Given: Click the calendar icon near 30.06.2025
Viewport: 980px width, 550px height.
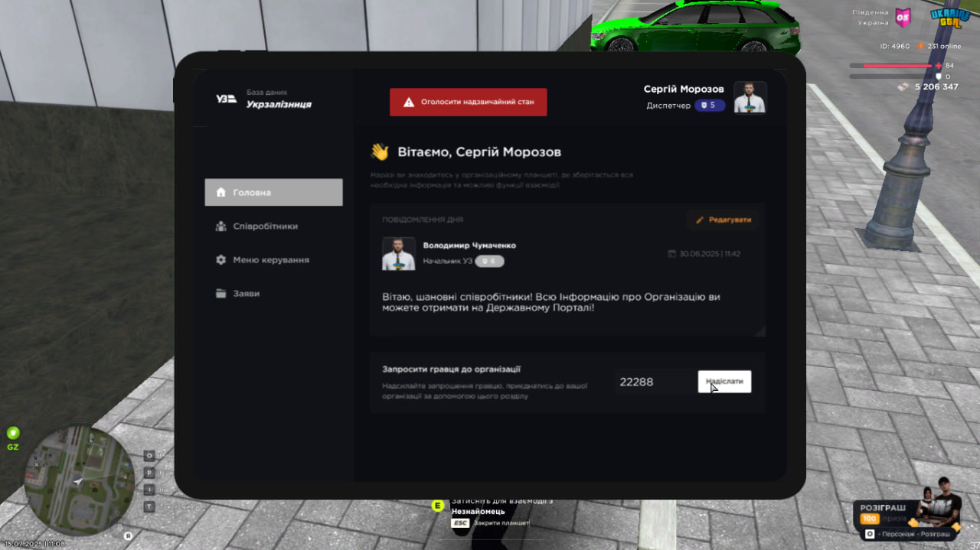Looking at the screenshot, I should (671, 254).
